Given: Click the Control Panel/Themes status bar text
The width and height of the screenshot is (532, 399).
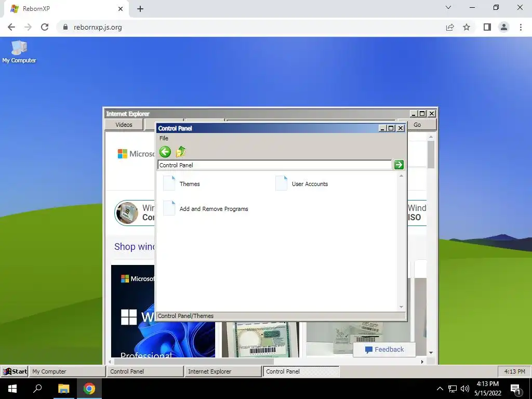Looking at the screenshot, I should [185, 316].
